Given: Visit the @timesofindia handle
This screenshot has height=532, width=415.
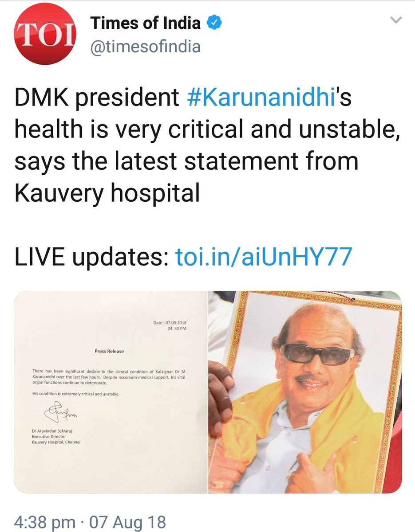Looking at the screenshot, I should click(145, 47).
